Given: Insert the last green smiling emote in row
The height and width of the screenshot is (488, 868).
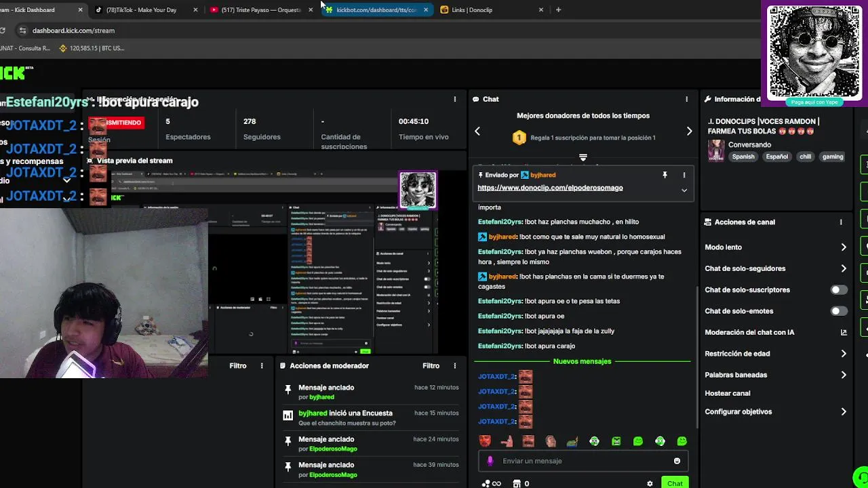Looking at the screenshot, I should tap(682, 441).
